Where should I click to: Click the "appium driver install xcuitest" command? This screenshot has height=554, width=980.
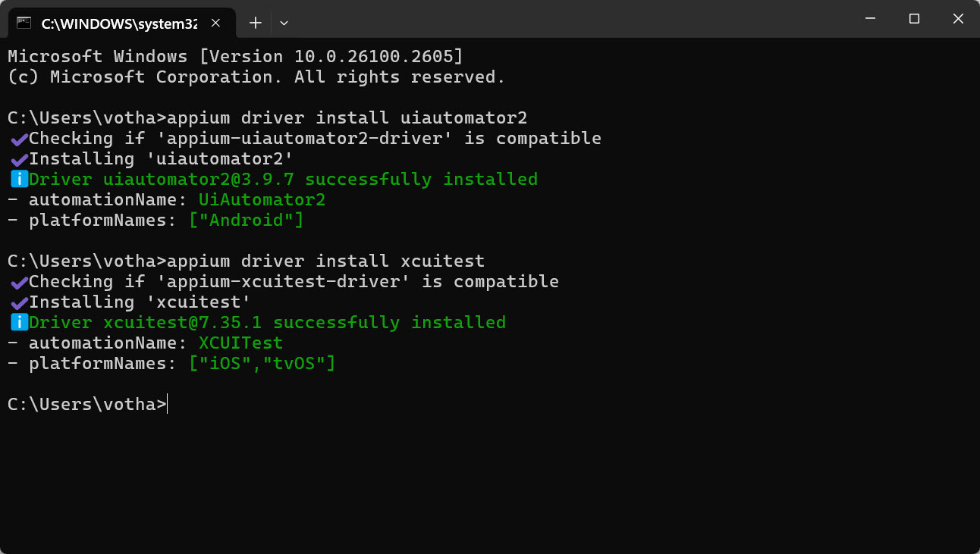pyautogui.click(x=325, y=261)
